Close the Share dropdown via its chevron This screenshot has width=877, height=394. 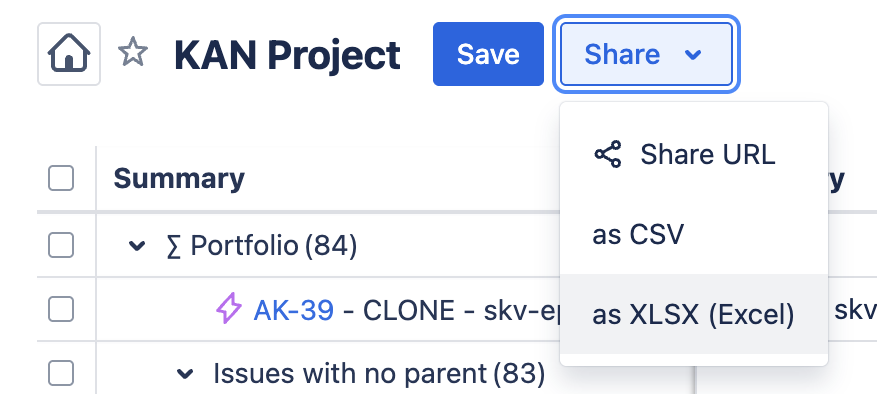(693, 55)
